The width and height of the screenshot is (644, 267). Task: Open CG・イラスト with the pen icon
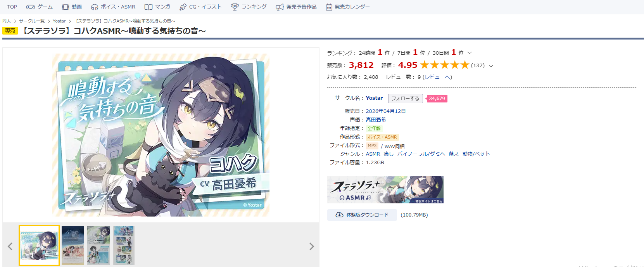(200, 7)
